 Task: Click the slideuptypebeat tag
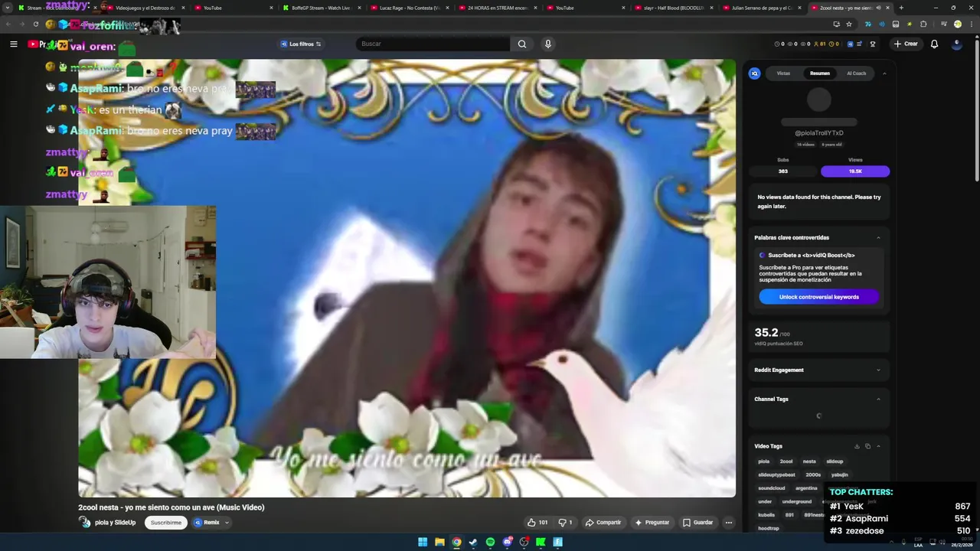776,474
